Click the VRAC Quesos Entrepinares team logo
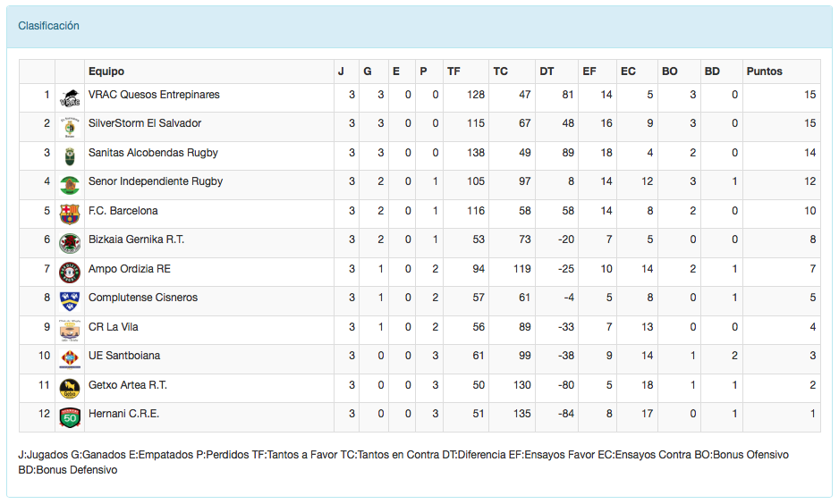The height and width of the screenshot is (504, 839). click(x=69, y=98)
